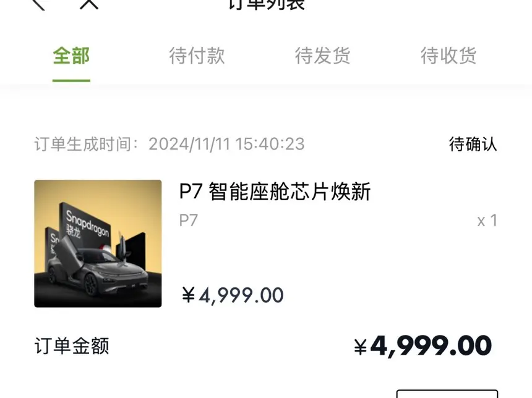
Task: Show the 待收货 orders tab
Action: (448, 56)
